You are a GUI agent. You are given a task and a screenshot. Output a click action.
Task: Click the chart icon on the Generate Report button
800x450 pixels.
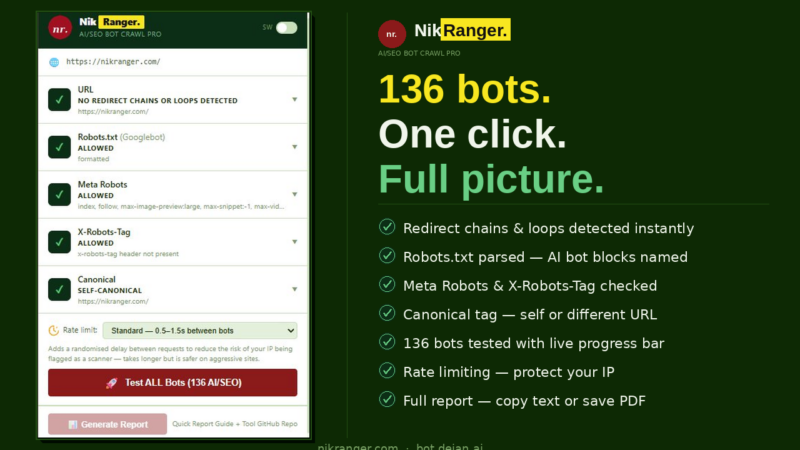coord(73,424)
